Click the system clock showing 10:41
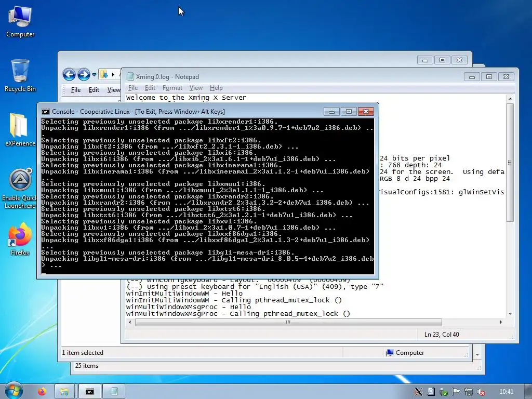Screen dimensions: 532x399 506,392
